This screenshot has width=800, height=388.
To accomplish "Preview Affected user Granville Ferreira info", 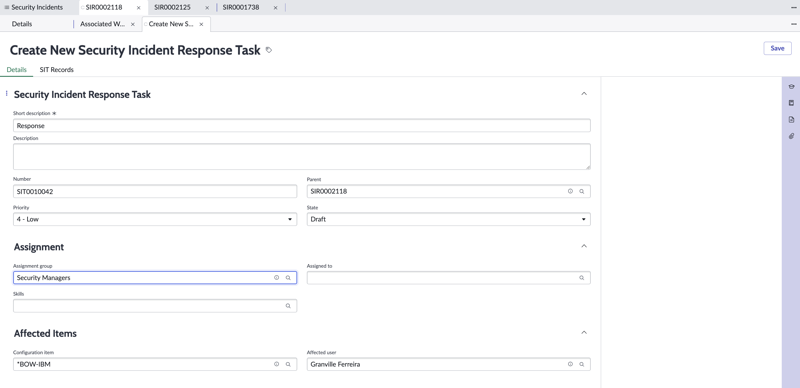I will 570,365.
